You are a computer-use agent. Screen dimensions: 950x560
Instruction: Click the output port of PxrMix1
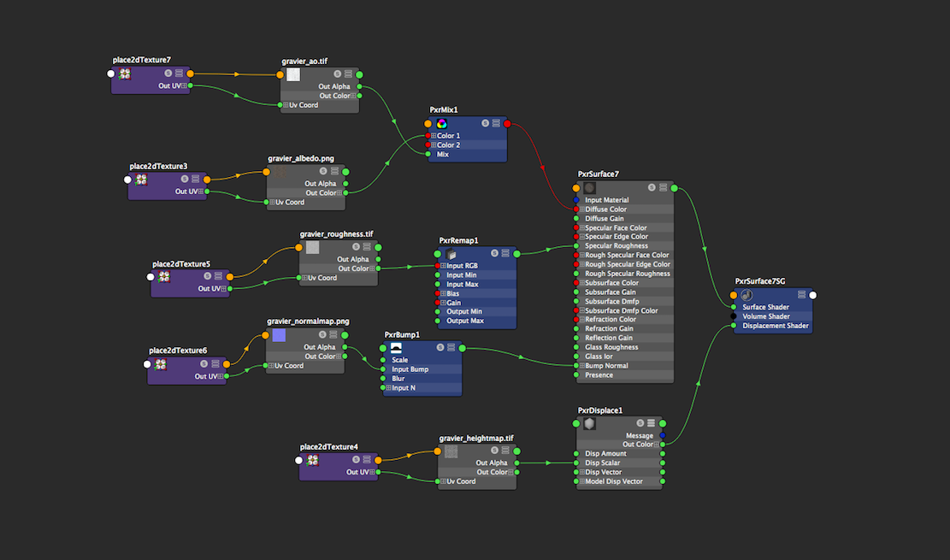[x=507, y=124]
